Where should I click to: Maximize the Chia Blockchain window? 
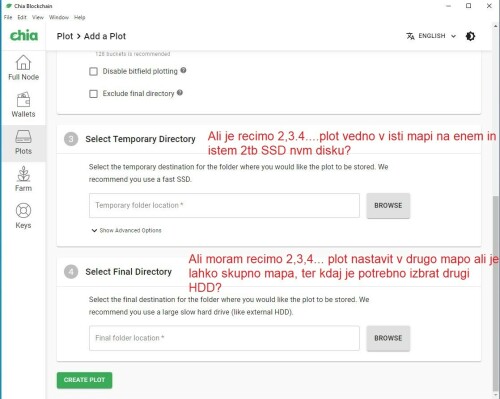click(468, 6)
